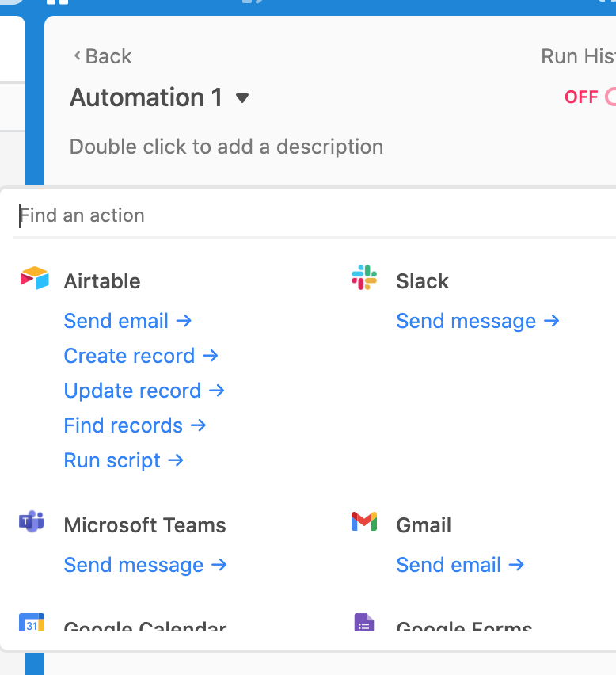616x675 pixels.
Task: Click the Slack logo icon
Action: (x=364, y=277)
